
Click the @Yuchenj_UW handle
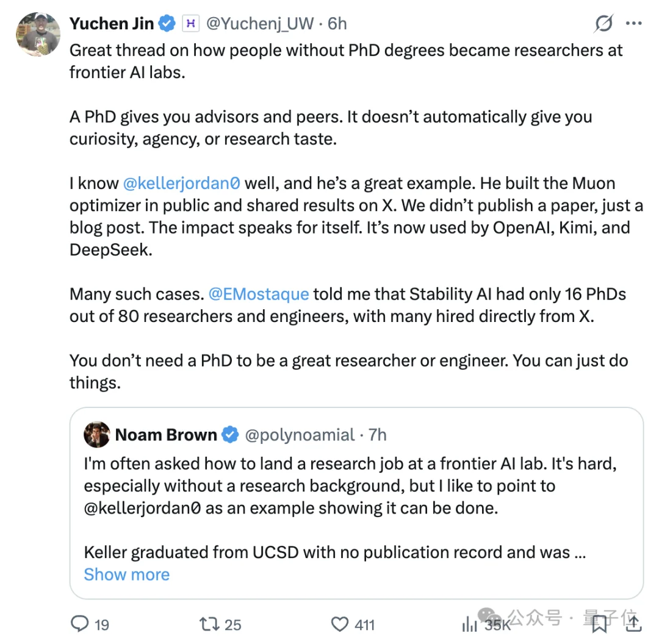tap(260, 24)
